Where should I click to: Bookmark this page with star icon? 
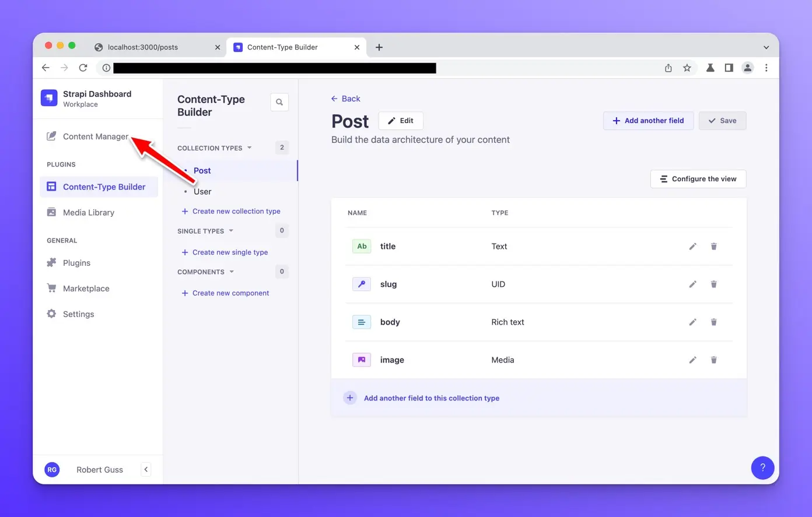click(687, 68)
